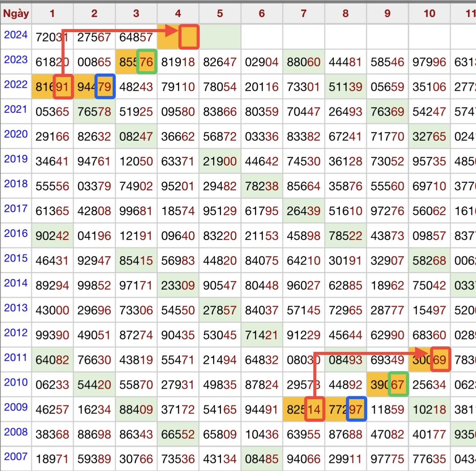476x471 pixels.
Task: Click the red-outlined 69 in the 2011 row
Action: pyautogui.click(x=441, y=360)
